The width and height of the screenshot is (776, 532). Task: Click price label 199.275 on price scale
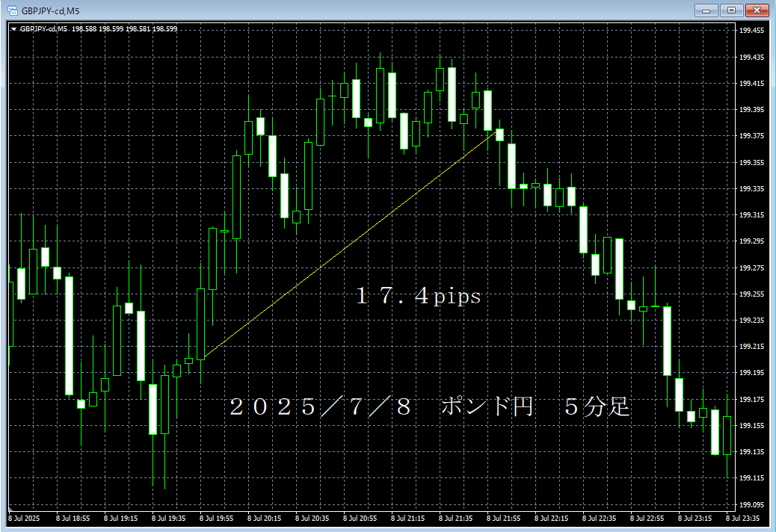pyautogui.click(x=752, y=268)
